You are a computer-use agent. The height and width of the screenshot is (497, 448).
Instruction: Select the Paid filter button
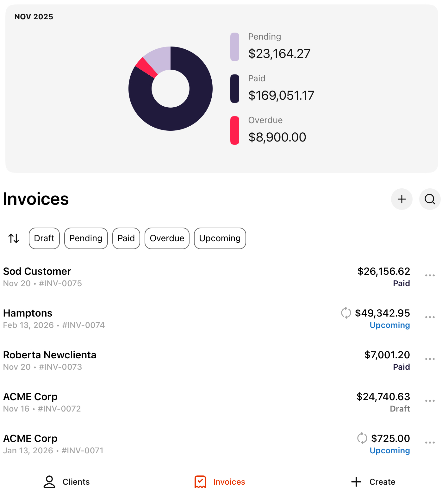click(x=126, y=238)
